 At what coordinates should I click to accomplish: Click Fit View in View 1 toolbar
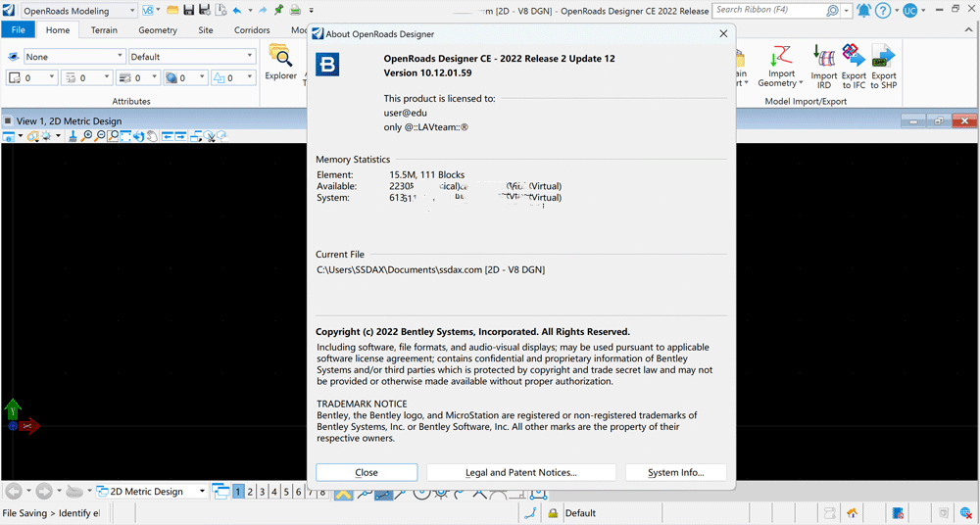coord(125,136)
